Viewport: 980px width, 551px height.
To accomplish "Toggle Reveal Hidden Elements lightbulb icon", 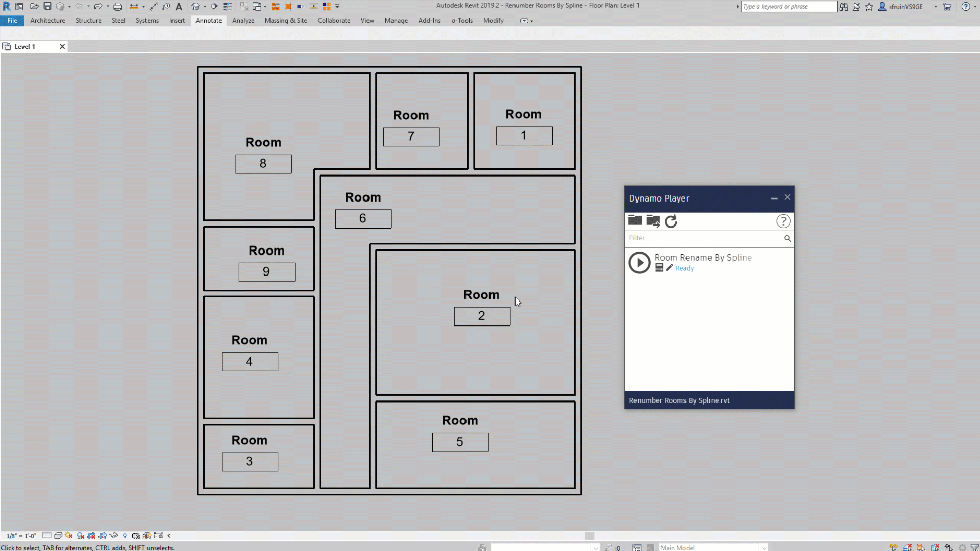I will (x=125, y=536).
